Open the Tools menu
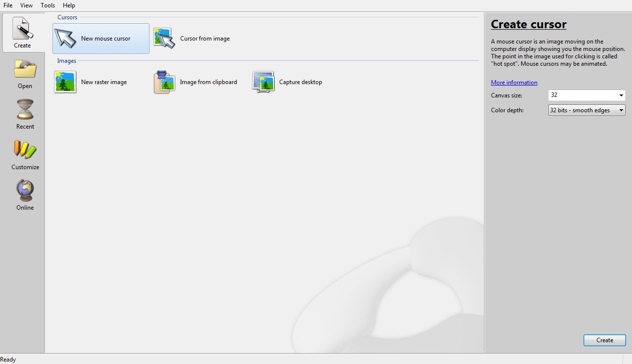This screenshot has height=364, width=632. click(x=48, y=5)
